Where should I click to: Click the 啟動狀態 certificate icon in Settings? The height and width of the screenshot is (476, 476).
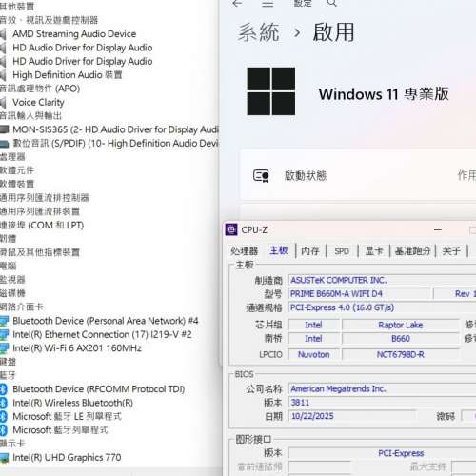(x=261, y=175)
